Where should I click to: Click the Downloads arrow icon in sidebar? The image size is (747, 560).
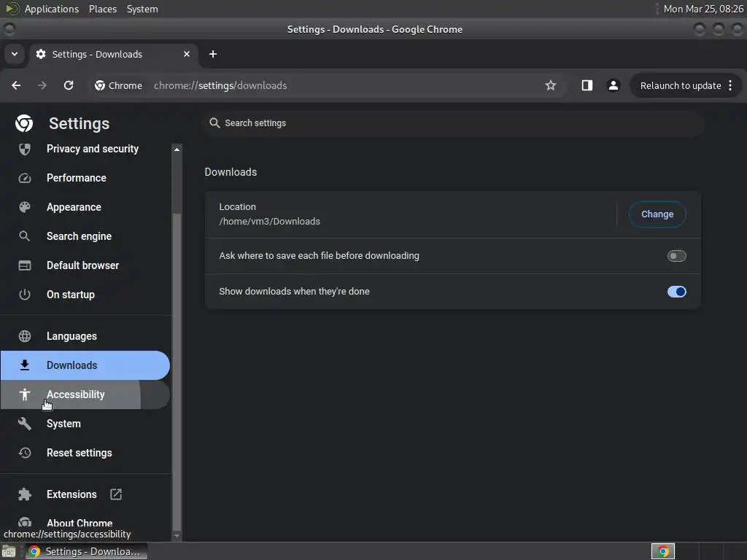coord(25,365)
